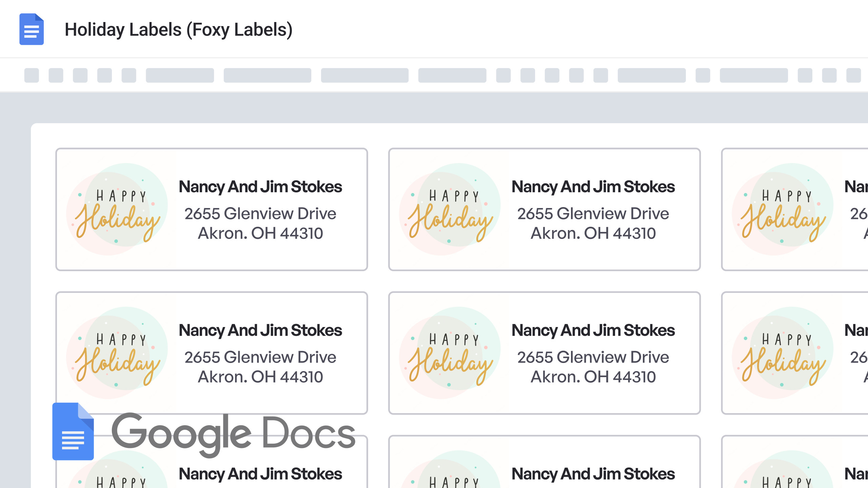Click the Nancy And Jim Stokes name on first label

[x=260, y=186]
